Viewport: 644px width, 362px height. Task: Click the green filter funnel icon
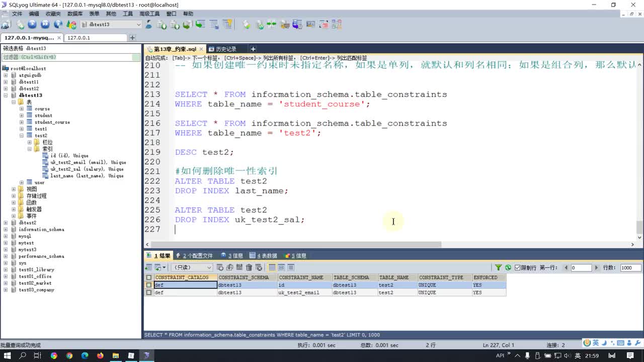point(499,267)
